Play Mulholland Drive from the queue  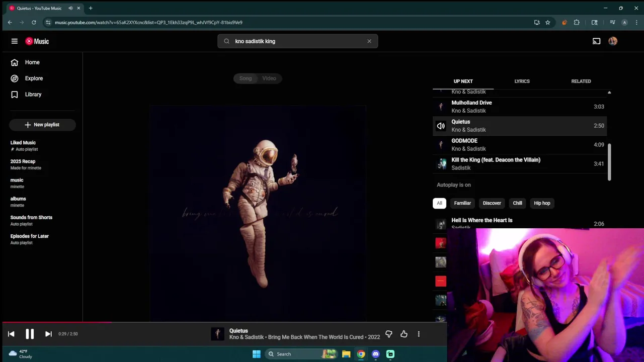tap(519, 107)
